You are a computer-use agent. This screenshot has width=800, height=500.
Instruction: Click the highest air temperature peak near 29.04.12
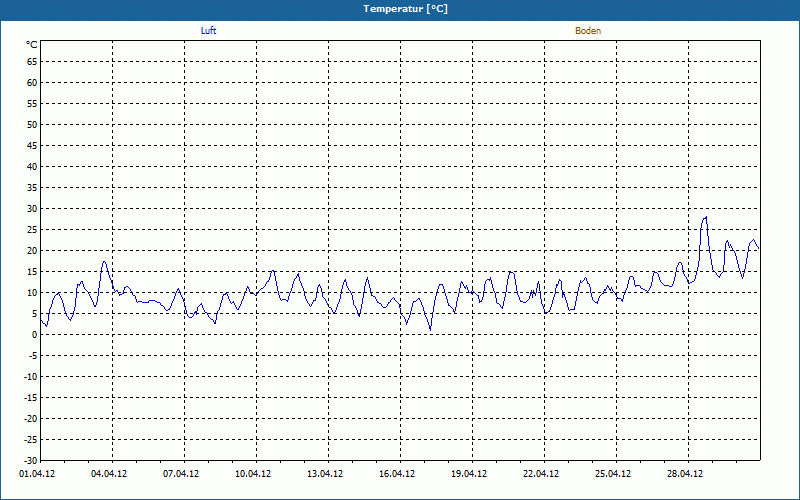tap(706, 217)
